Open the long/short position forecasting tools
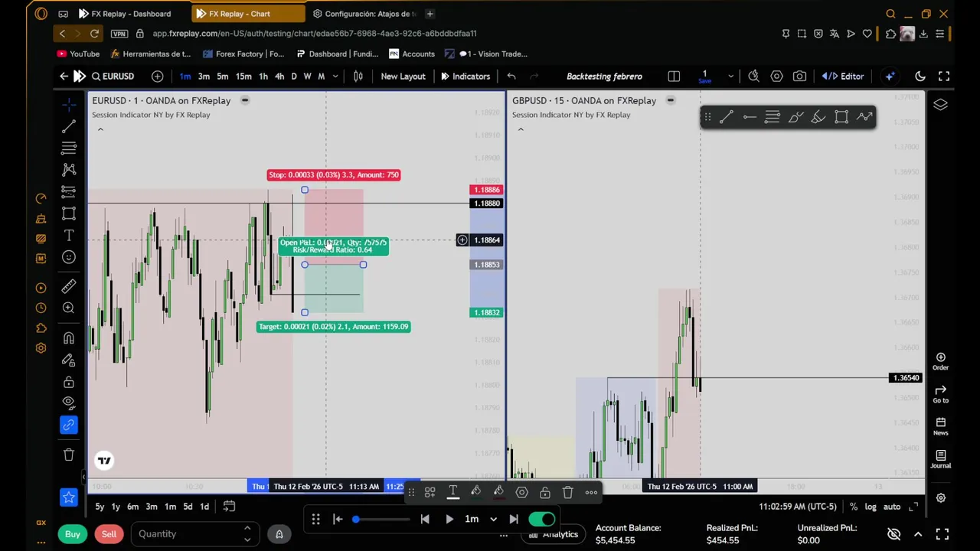 pos(69,191)
